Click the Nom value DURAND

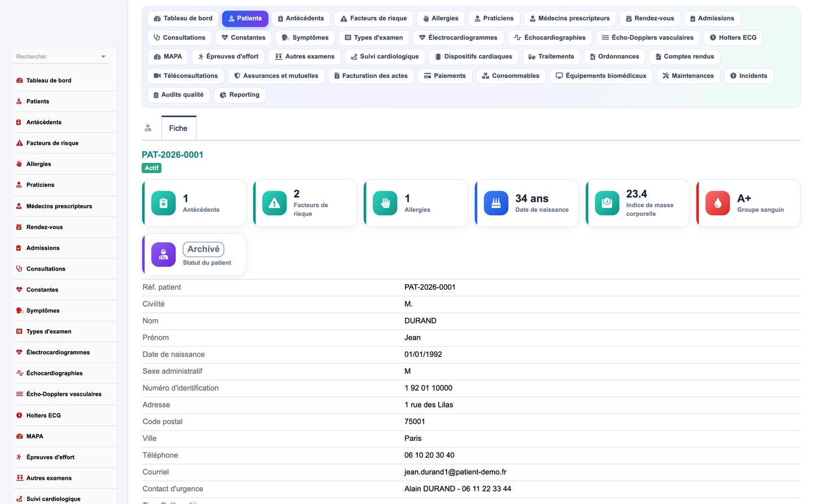[420, 321]
